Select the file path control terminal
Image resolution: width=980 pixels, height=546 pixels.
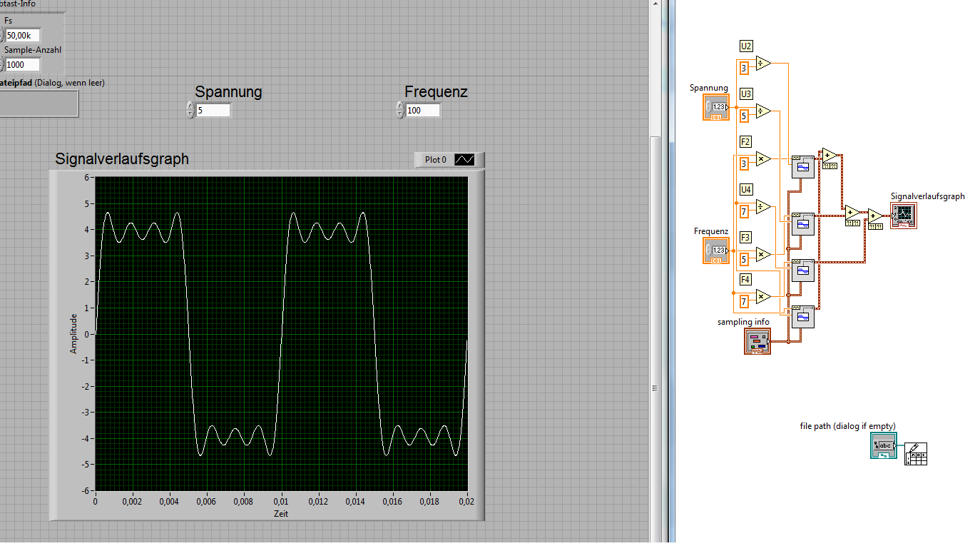[x=884, y=446]
